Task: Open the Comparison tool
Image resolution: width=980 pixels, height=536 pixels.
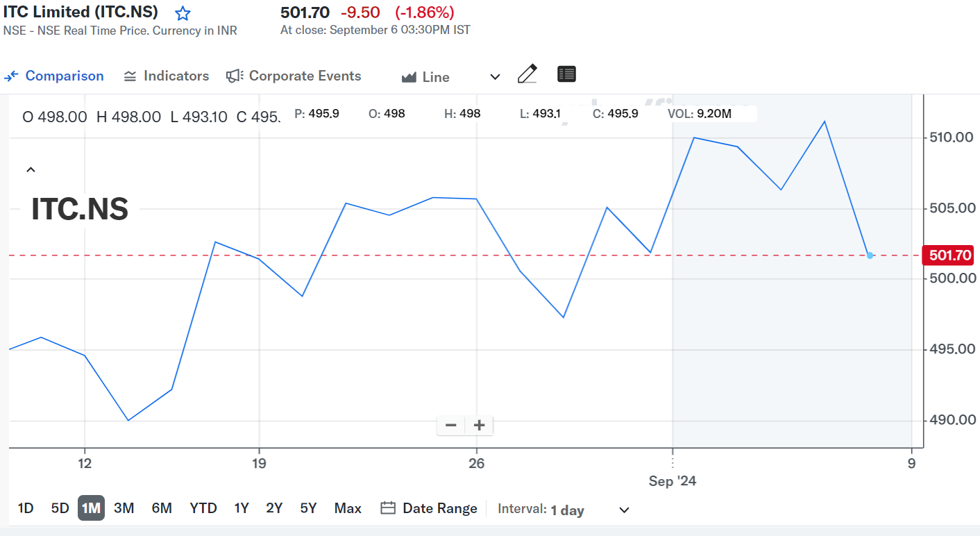Action: point(54,76)
